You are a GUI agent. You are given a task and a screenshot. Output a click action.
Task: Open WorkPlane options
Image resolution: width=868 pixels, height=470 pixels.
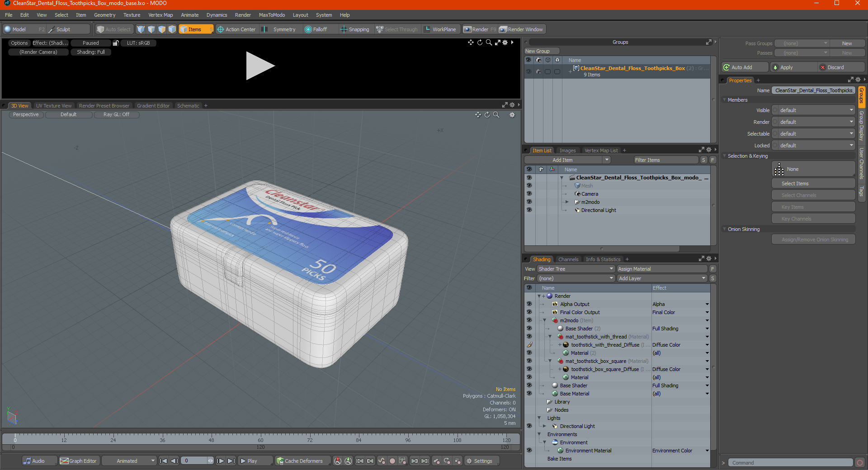[440, 29]
